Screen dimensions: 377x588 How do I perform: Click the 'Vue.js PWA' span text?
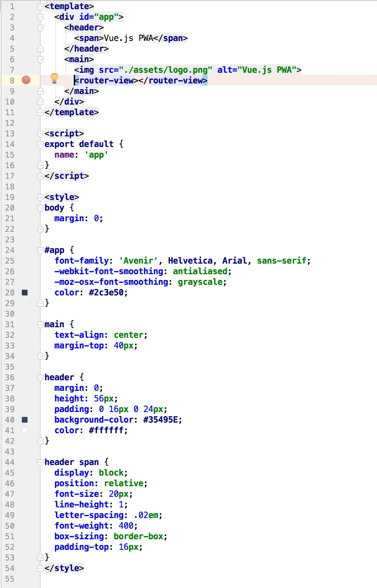pyautogui.click(x=128, y=38)
